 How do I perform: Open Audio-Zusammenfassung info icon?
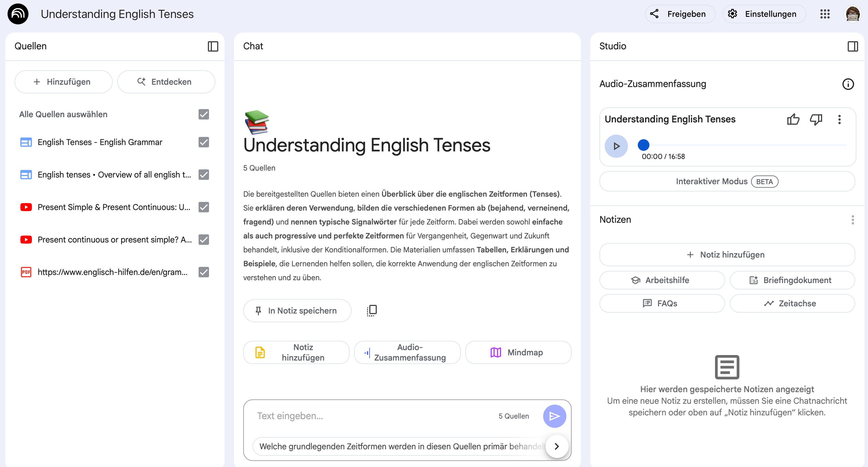(x=848, y=84)
